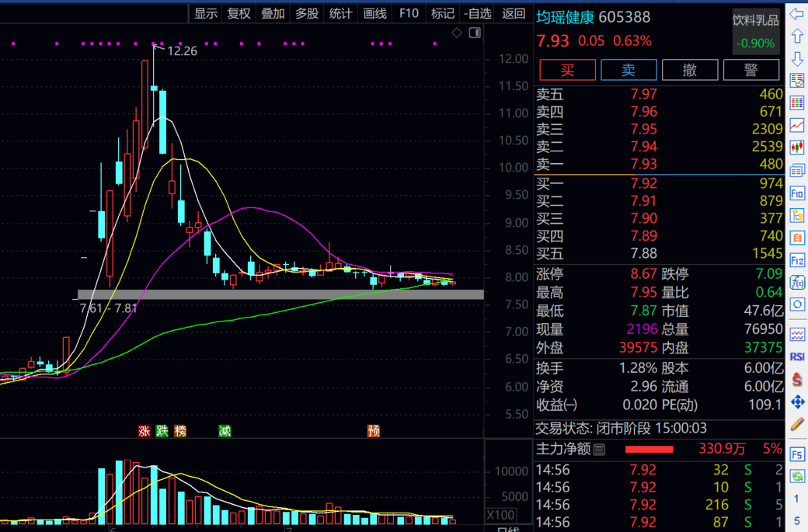This screenshot has width=808, height=532.
Task: Open the watchlist quotes icon with checkmark
Action: tap(796, 80)
